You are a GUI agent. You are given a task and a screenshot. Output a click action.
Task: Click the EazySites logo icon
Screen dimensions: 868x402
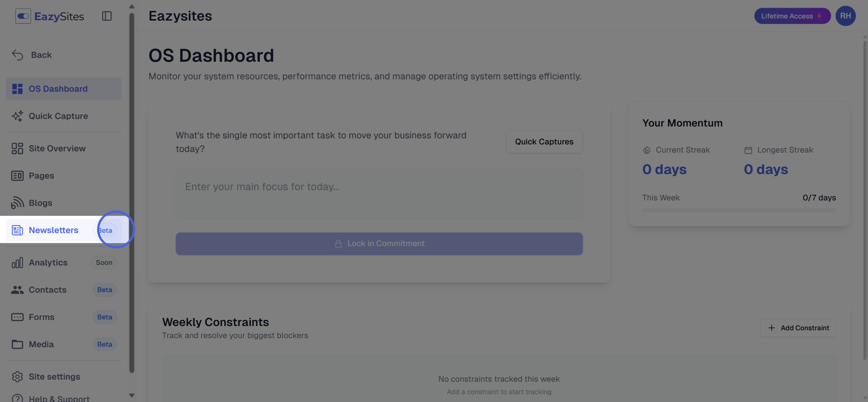23,16
